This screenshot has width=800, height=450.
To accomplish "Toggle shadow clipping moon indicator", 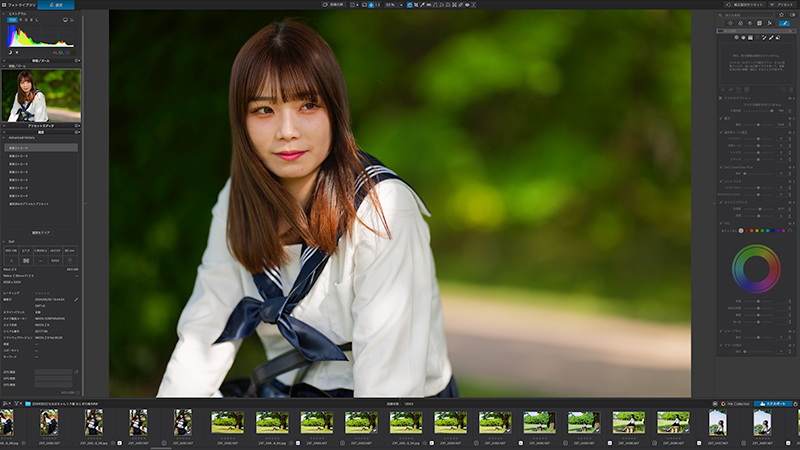I will [x=10, y=52].
